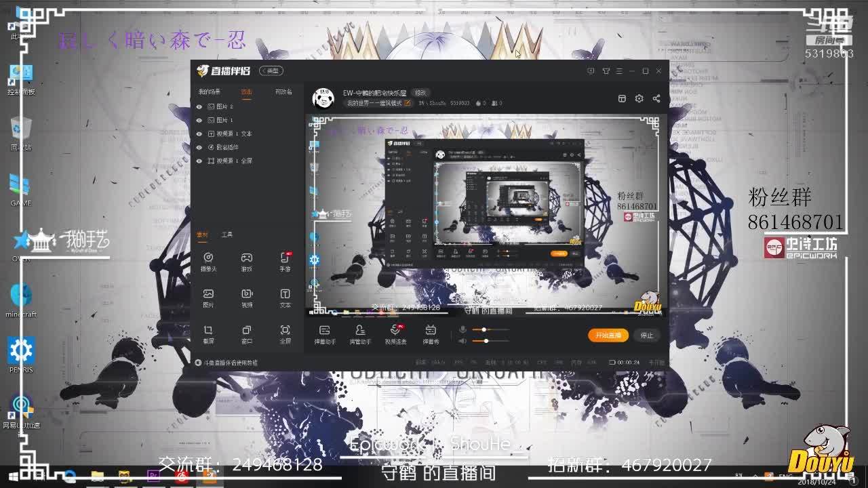Add a mobile phone (手游) source

(285, 262)
